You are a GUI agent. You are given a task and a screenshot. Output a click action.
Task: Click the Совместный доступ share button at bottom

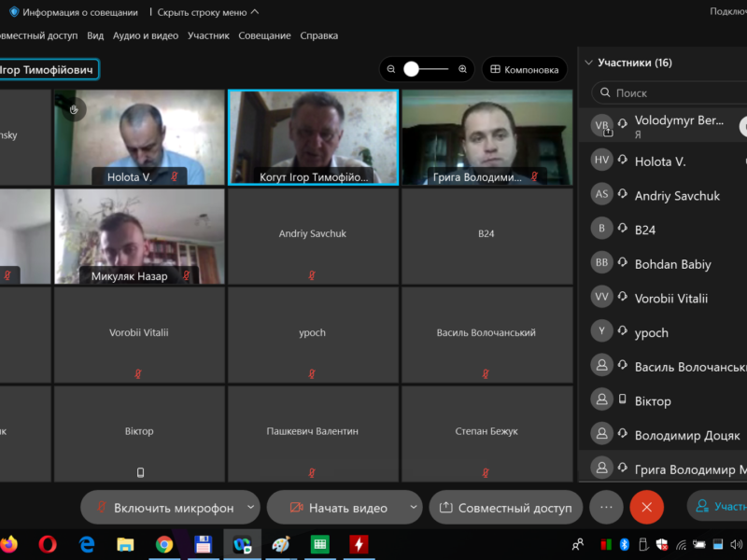coord(505,508)
